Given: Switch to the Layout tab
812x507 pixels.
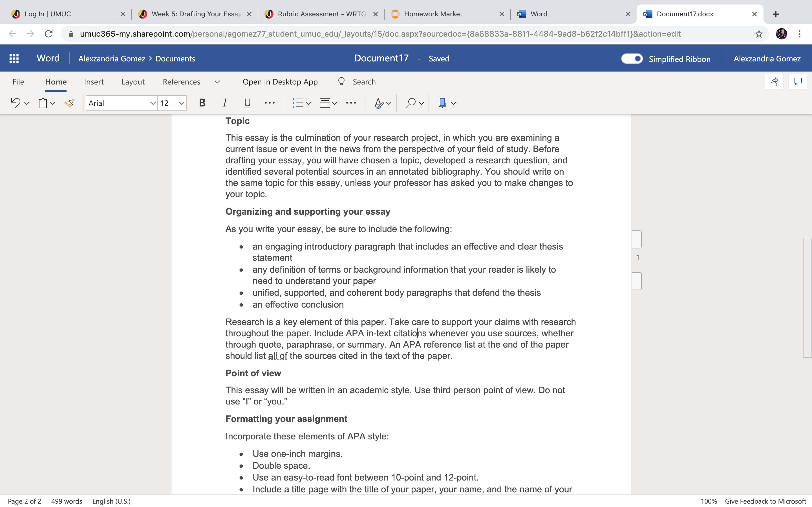Looking at the screenshot, I should (133, 82).
